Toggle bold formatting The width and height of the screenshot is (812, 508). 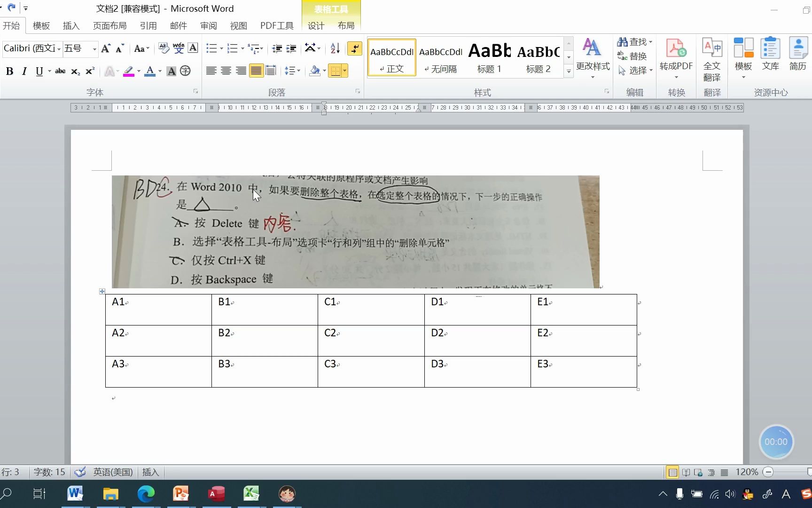point(9,71)
